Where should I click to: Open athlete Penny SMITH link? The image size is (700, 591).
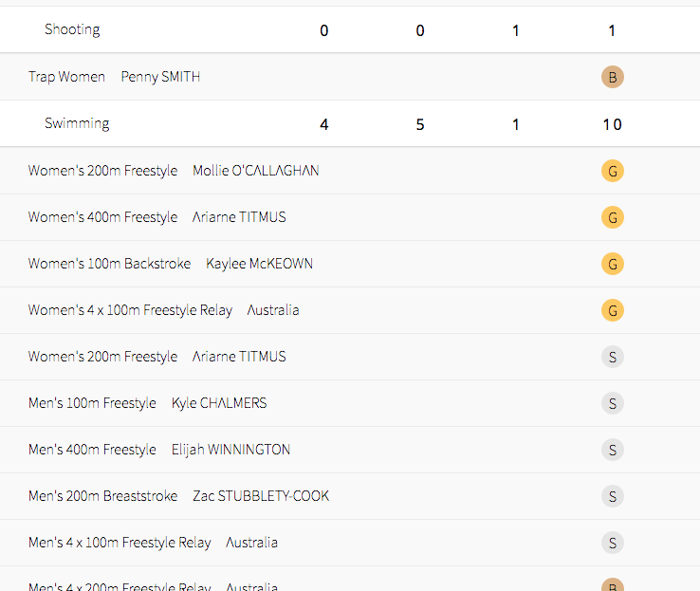pyautogui.click(x=160, y=77)
